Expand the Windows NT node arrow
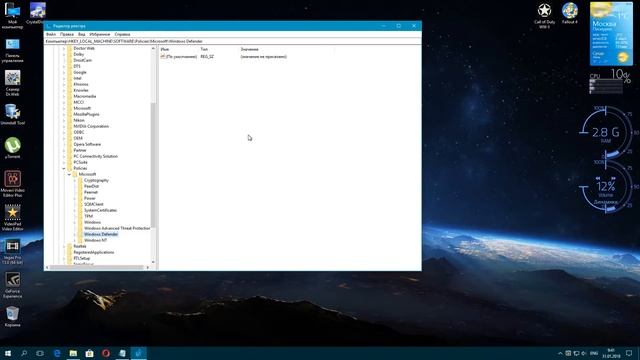Screen dimensions: 640x360 (74, 240)
